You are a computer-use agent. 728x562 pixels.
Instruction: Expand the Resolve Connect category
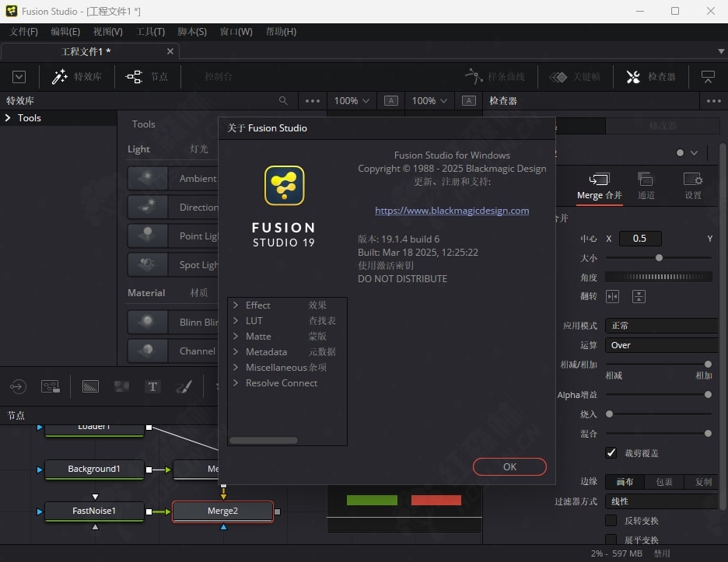pos(236,383)
